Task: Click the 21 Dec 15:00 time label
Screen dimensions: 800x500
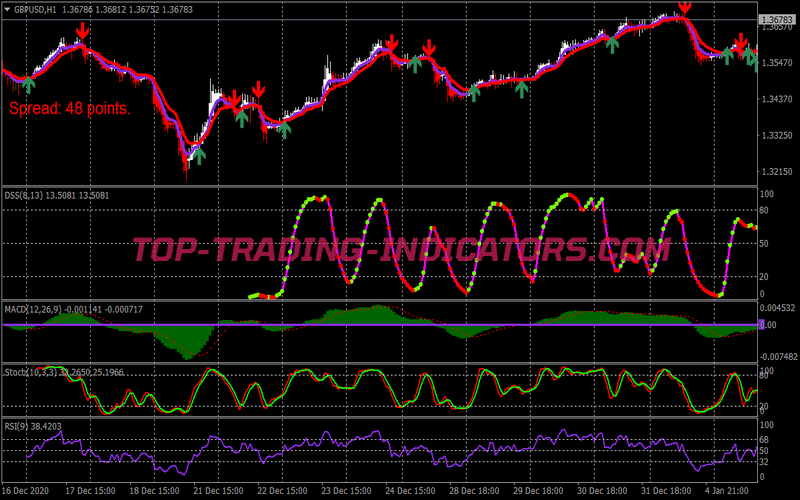Action: [x=218, y=491]
